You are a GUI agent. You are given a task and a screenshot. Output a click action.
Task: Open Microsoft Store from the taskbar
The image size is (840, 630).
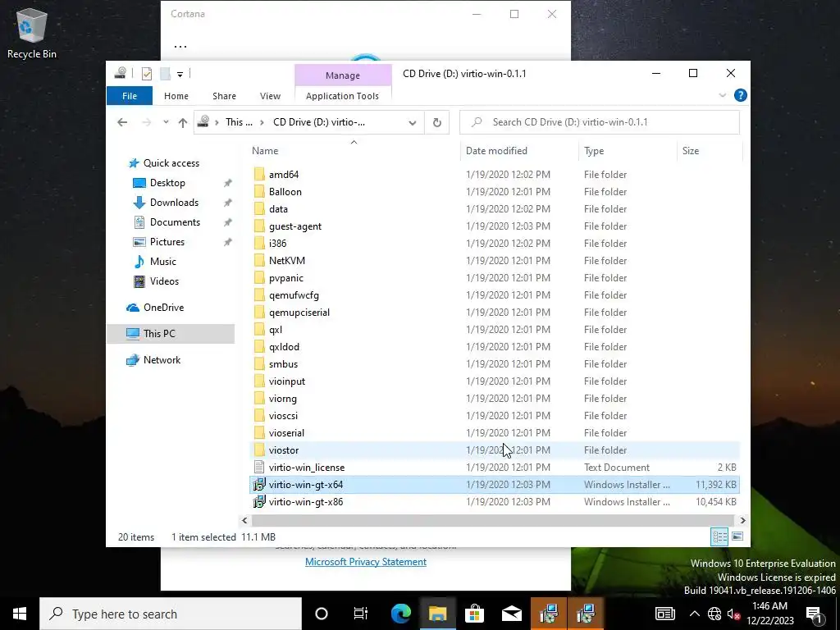tap(474, 614)
